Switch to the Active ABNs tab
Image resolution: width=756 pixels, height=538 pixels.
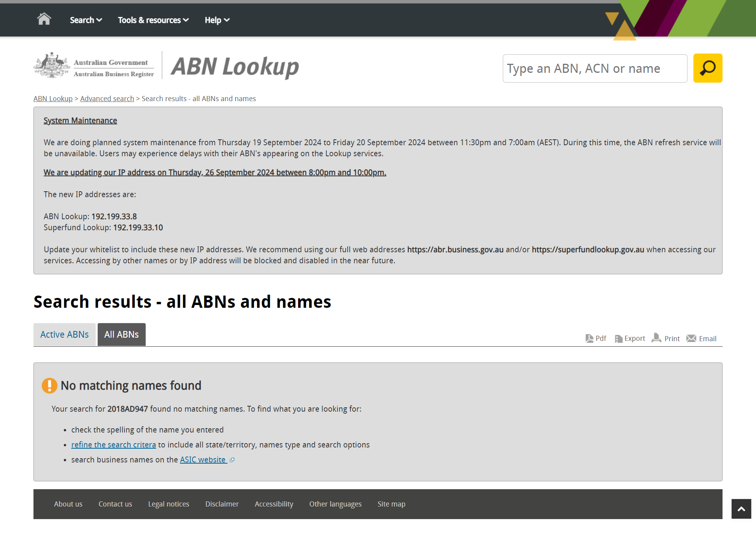[x=65, y=335]
